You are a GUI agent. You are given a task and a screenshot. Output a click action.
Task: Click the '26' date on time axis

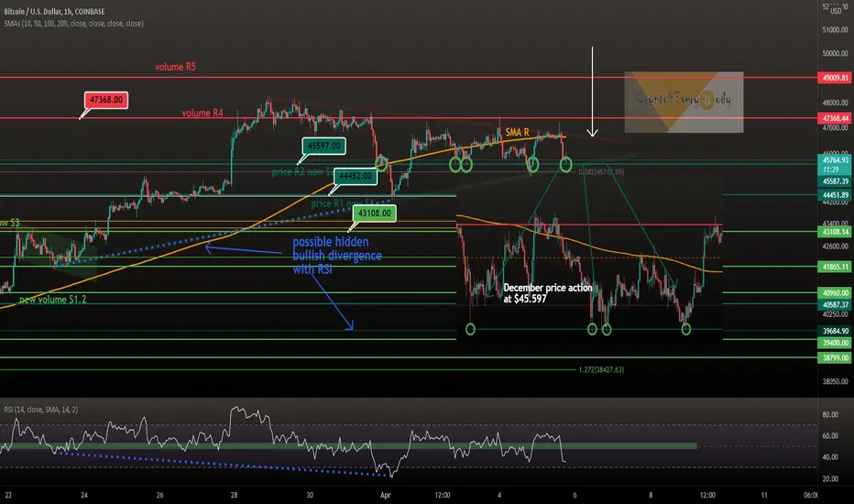(159, 495)
